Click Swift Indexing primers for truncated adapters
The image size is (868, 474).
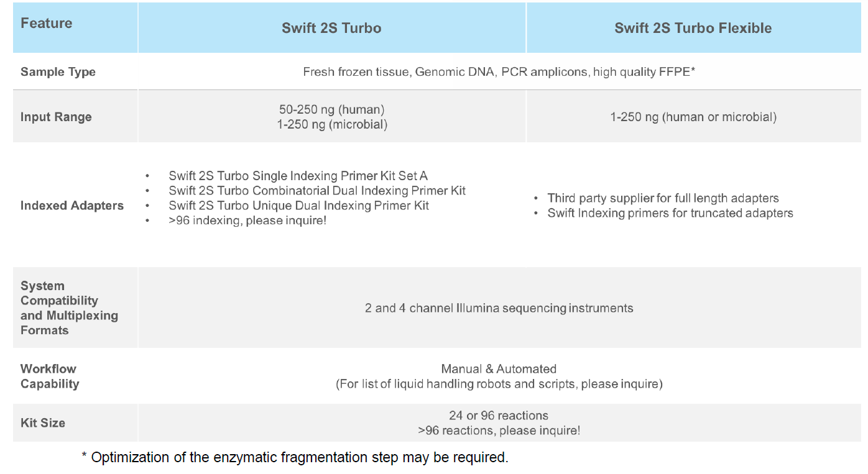pos(670,213)
